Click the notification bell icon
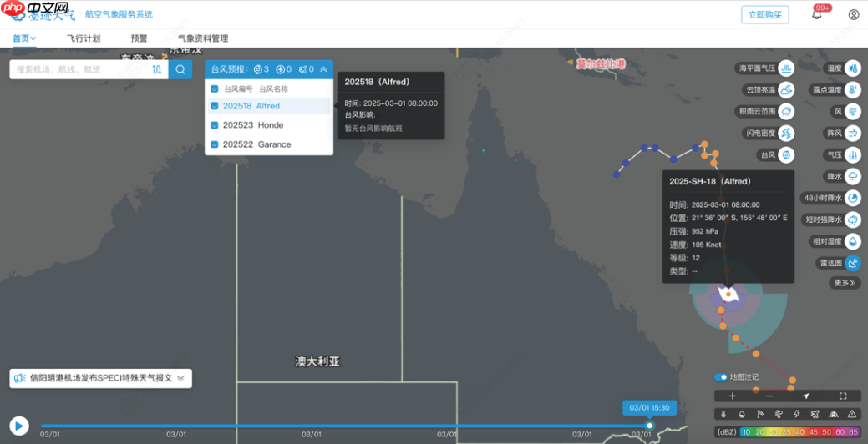The width and height of the screenshot is (868, 444). [817, 15]
